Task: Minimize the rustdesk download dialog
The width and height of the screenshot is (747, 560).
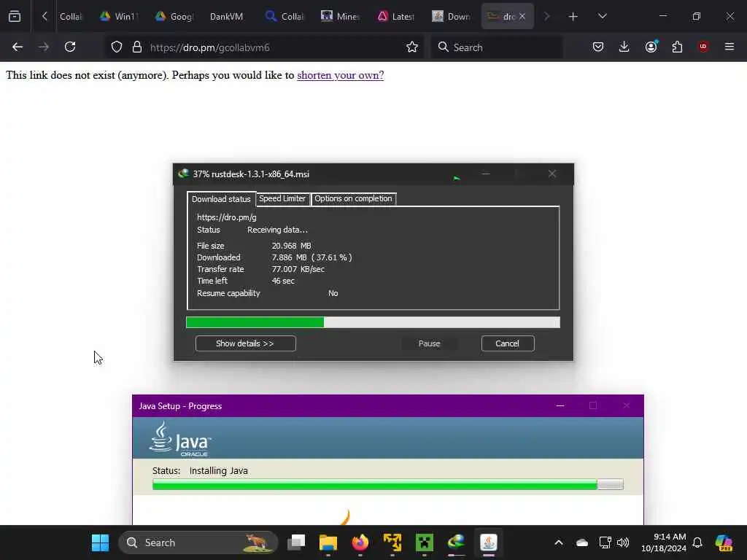Action: (485, 174)
